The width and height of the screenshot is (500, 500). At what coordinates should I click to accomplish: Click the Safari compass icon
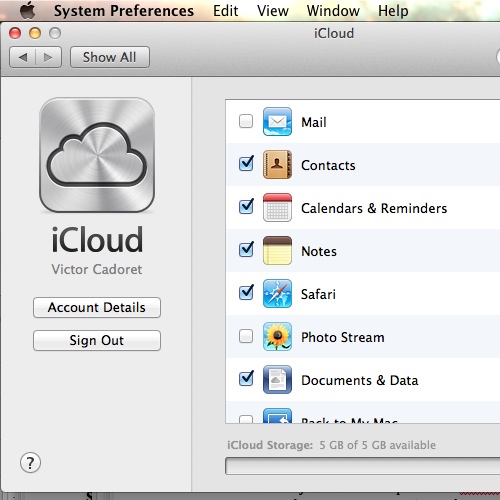tap(277, 293)
